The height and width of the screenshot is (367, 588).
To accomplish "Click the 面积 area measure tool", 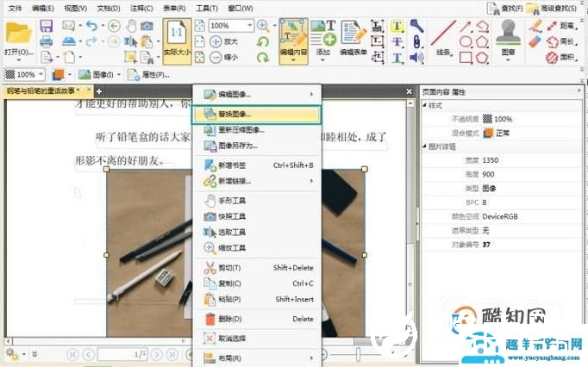I will [x=560, y=58].
